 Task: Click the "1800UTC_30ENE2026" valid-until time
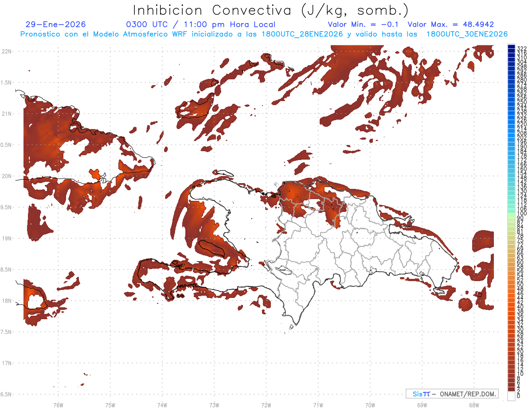tap(467, 34)
